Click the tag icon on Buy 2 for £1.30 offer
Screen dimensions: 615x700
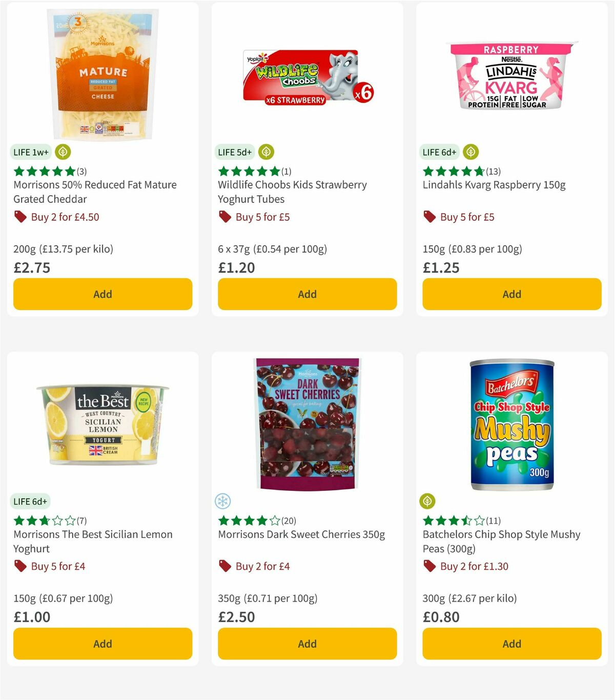tap(429, 566)
